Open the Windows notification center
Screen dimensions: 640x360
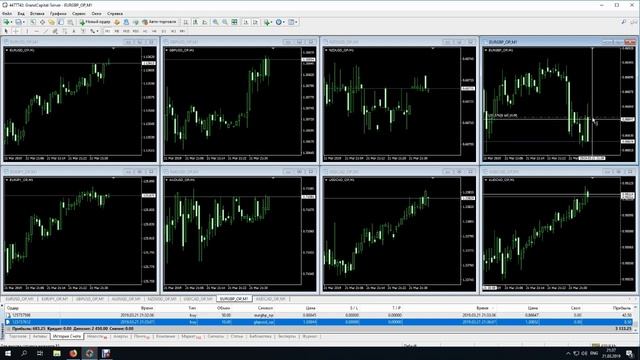coord(629,353)
